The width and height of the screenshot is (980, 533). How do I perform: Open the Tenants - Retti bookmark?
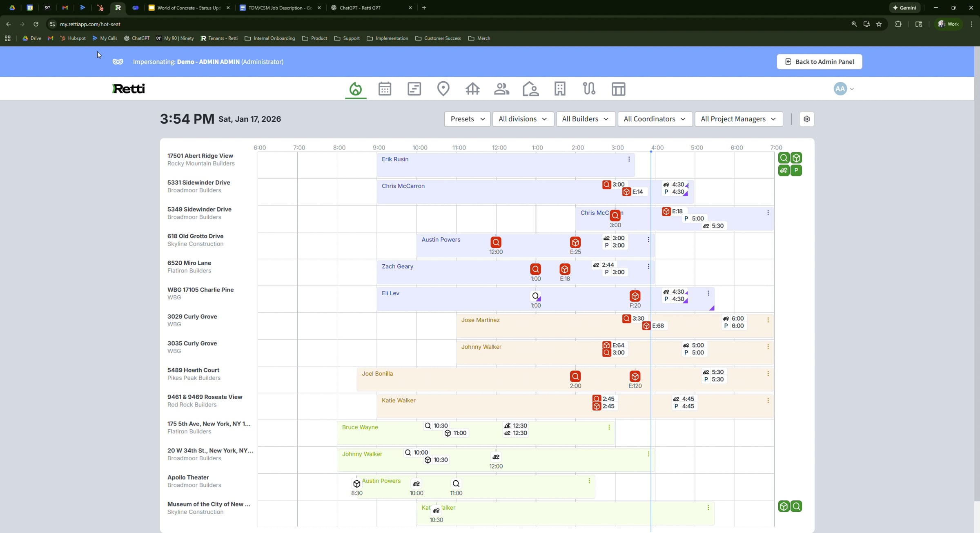(x=219, y=38)
